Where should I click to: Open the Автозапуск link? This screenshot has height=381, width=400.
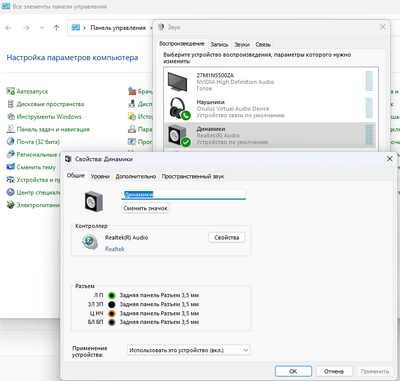point(32,91)
